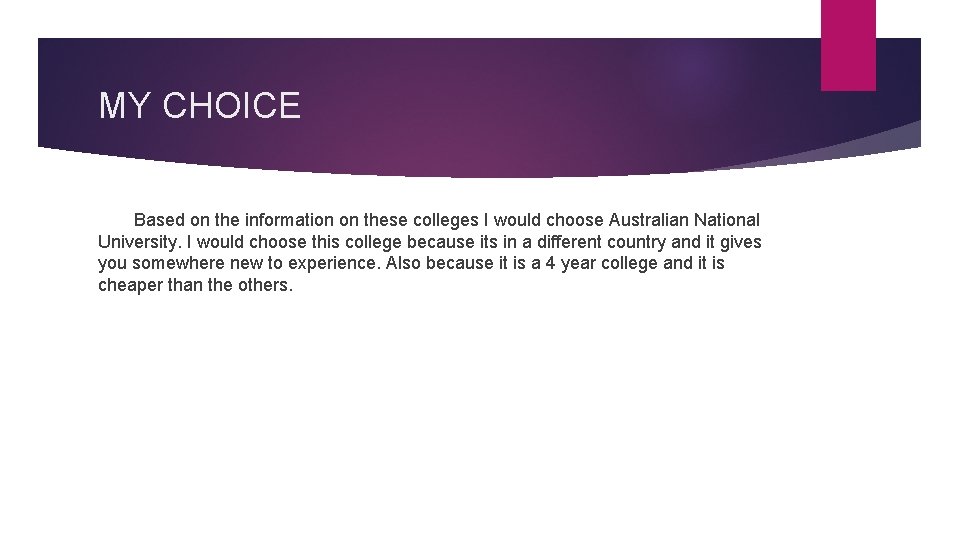Click "cheaper than the others" text
This screenshot has height=540, width=960.
195,286
